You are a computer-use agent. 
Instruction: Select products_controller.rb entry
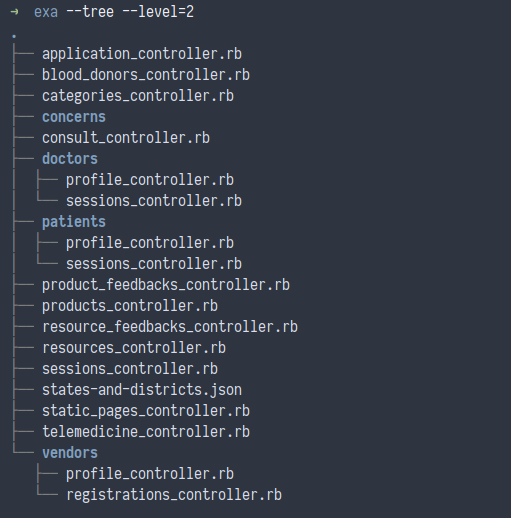point(130,306)
